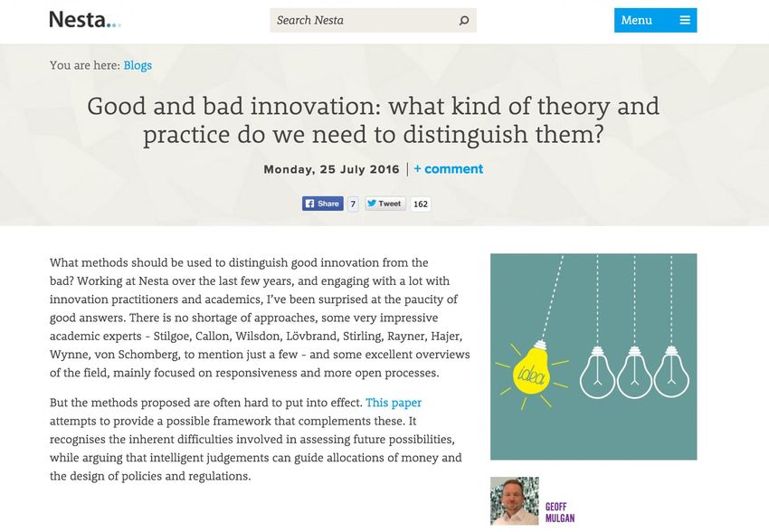Click the article headline title
The image size is (769, 532).
(374, 120)
